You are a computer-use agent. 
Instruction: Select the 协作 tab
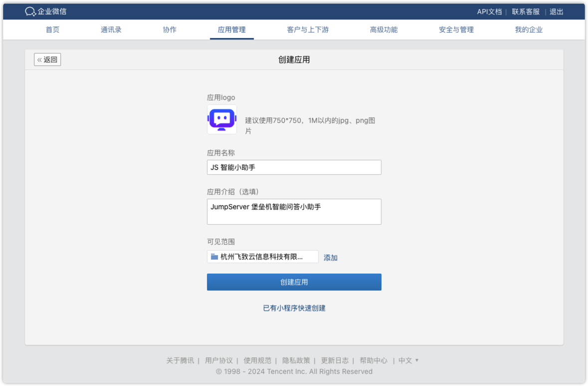click(x=170, y=29)
